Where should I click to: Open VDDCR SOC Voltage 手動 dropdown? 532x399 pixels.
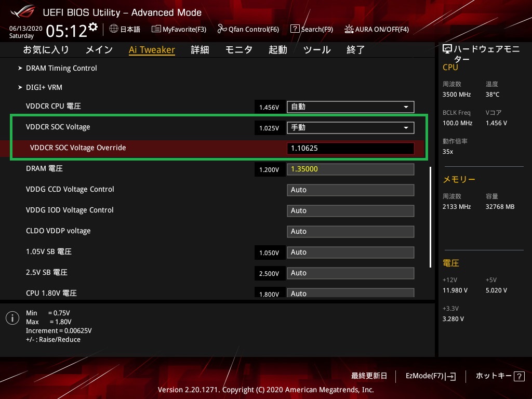[351, 128]
